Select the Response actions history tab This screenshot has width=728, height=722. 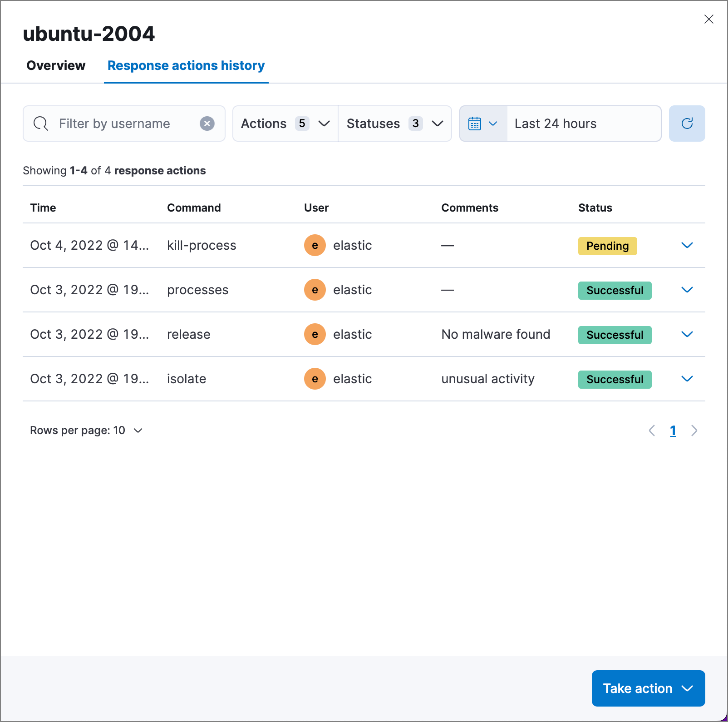coord(186,65)
